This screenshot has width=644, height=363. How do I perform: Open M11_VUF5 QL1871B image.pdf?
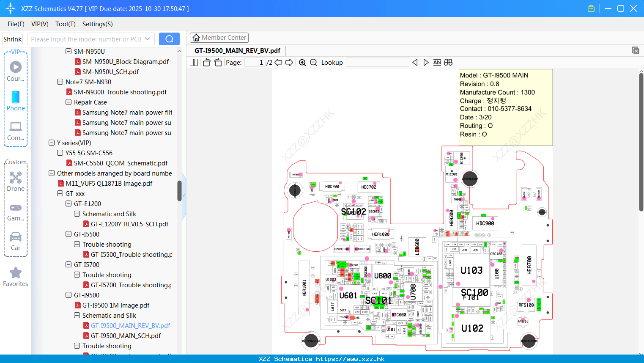[109, 183]
